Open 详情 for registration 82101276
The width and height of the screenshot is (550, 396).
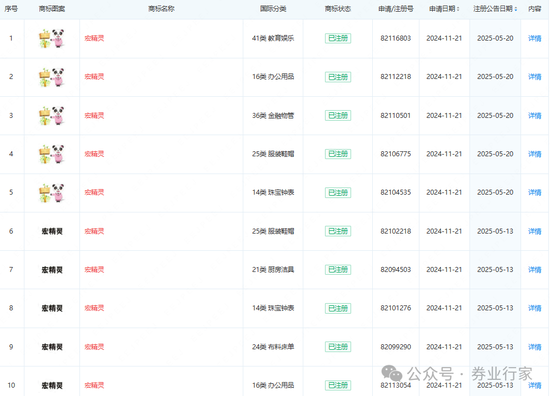(535, 308)
